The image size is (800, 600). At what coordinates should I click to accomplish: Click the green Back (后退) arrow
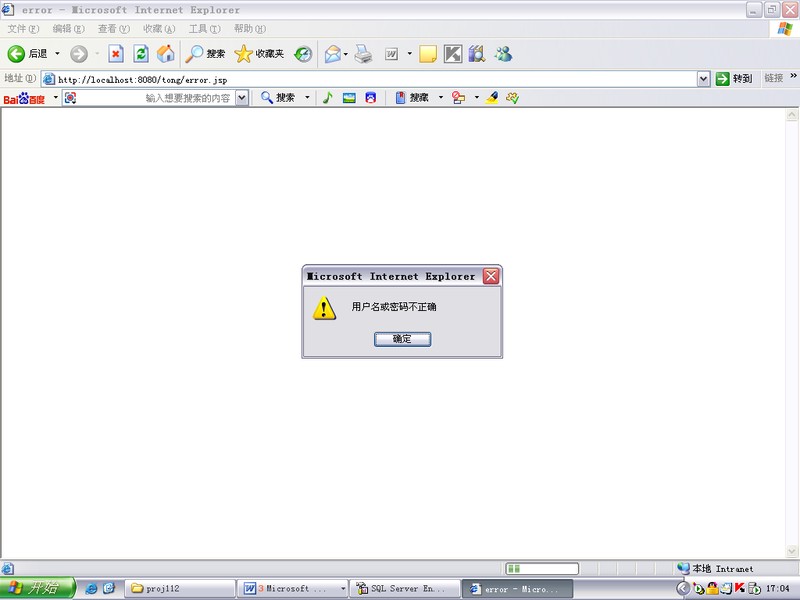coord(16,54)
